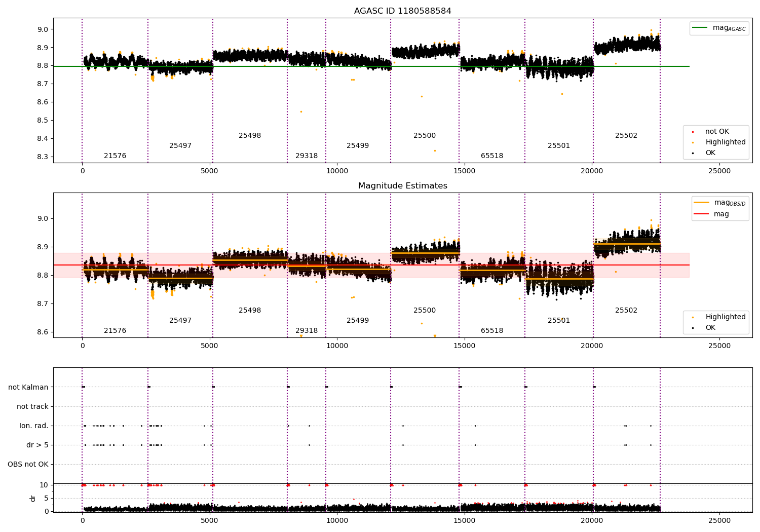
Task: Select the mag OBSID legend entry
Action: (719, 203)
